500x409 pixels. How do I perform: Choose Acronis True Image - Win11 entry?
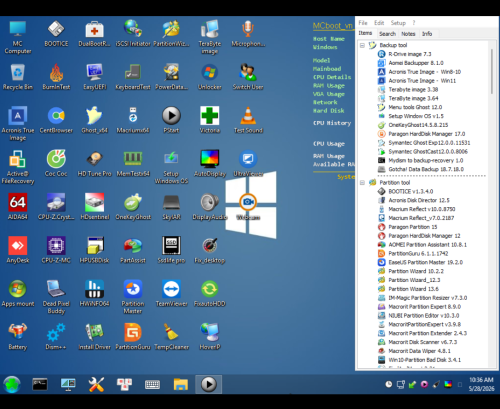[x=422, y=81]
